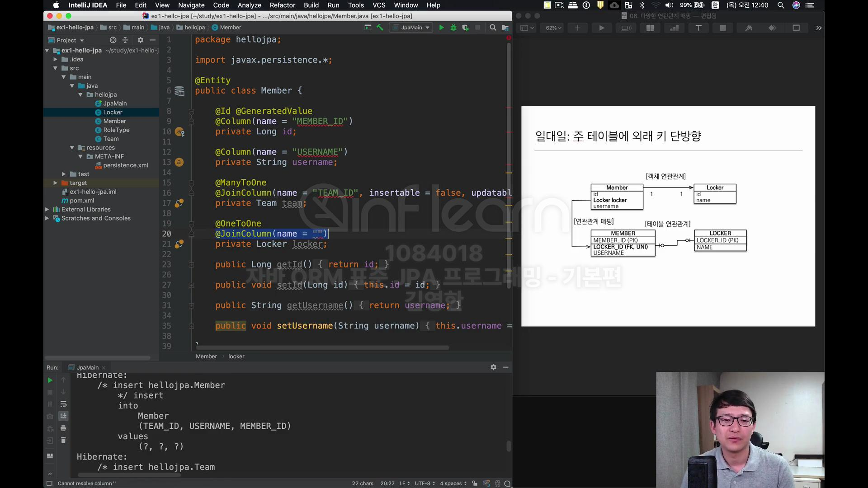Expand the target folder in project tree
Image resolution: width=868 pixels, height=488 pixels.
55,183
